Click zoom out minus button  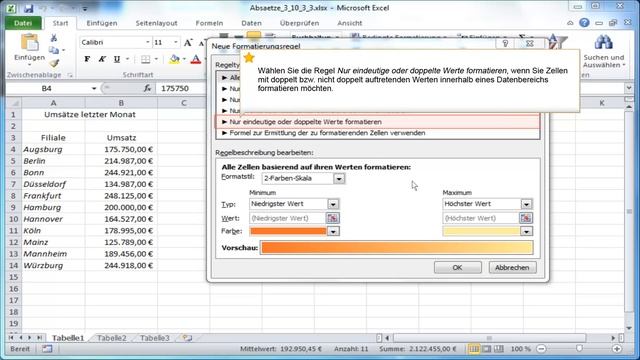[541, 349]
